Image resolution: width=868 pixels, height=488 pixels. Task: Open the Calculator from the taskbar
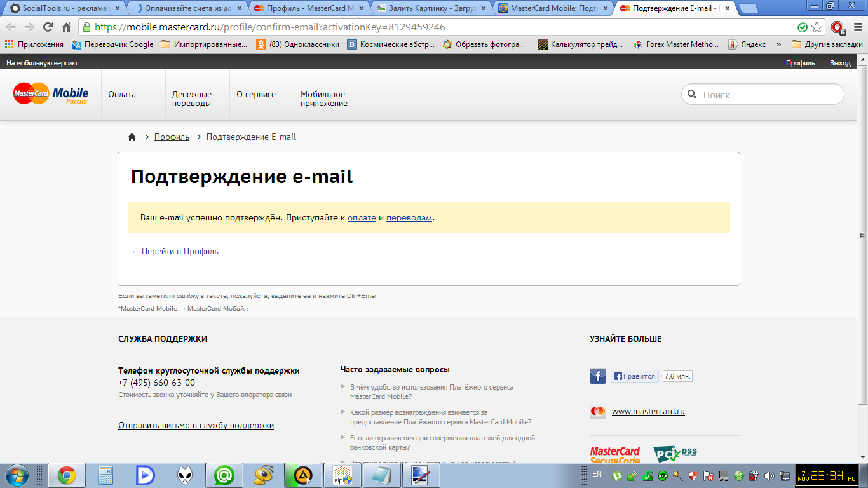tap(106, 475)
